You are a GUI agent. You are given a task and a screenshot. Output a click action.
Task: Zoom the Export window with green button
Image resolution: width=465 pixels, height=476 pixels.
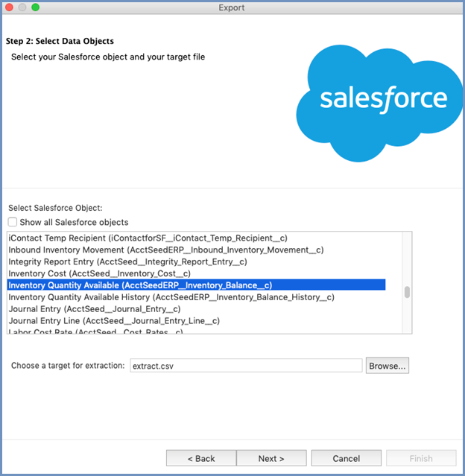click(x=36, y=7)
